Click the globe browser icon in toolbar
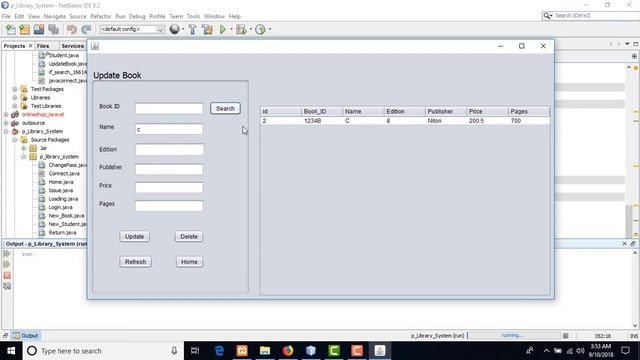This screenshot has height=360, width=640. click(175, 29)
